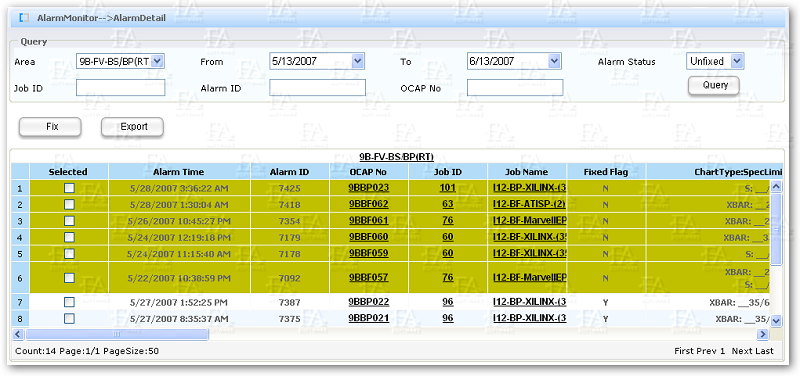The width and height of the screenshot is (800, 376).
Task: Click the Count:14 Page:1/1 status text
Action: 87,351
